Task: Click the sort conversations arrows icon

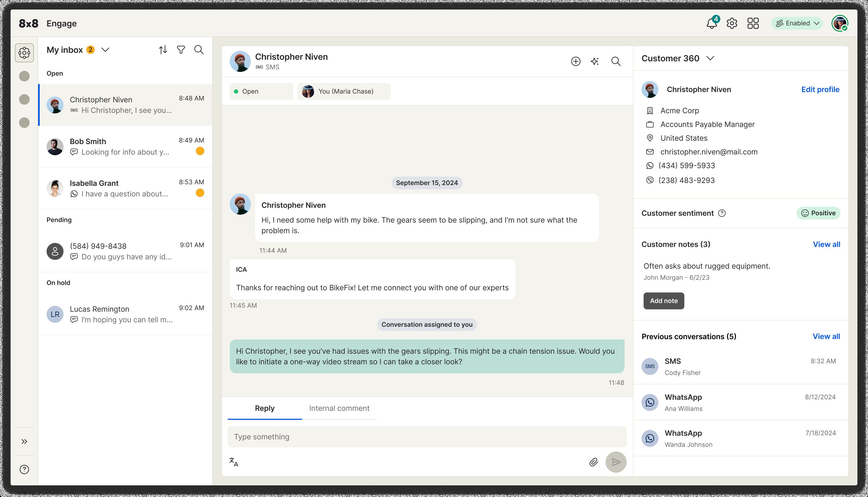Action: 163,50
